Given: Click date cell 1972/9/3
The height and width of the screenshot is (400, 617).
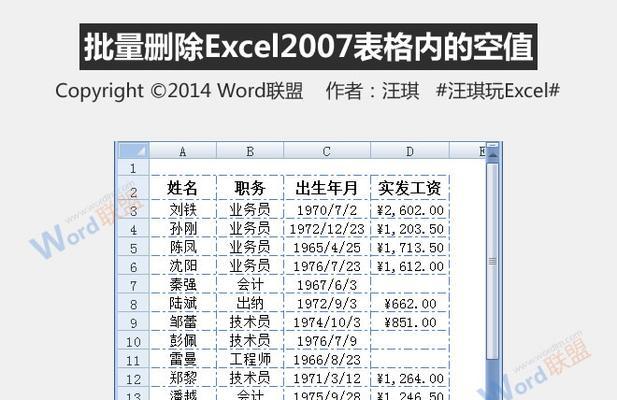Looking at the screenshot, I should point(327,304).
